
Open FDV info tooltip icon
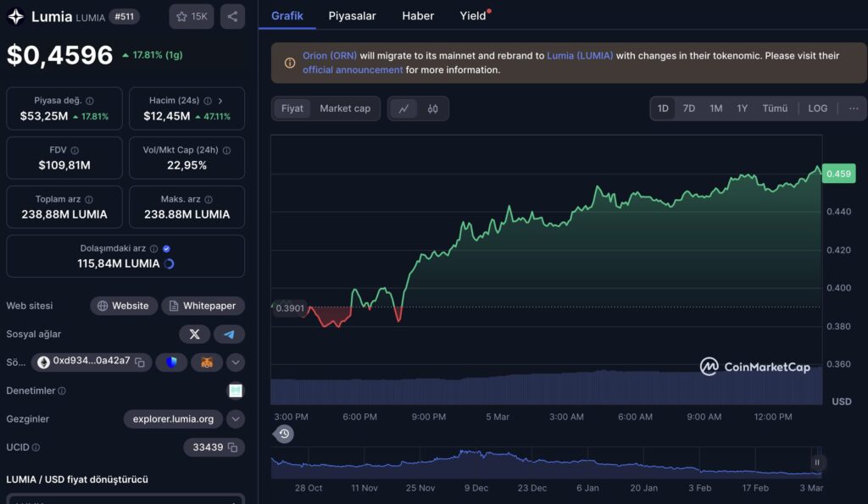pos(75,151)
